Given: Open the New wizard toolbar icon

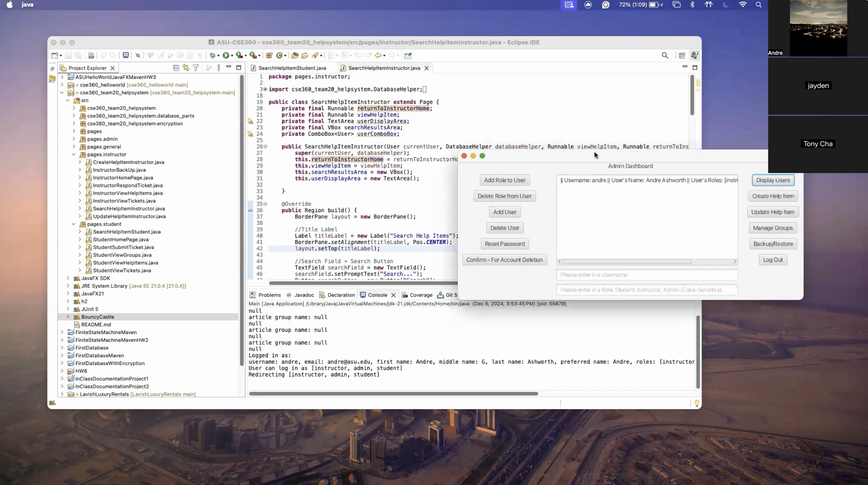Looking at the screenshot, I should coord(54,55).
